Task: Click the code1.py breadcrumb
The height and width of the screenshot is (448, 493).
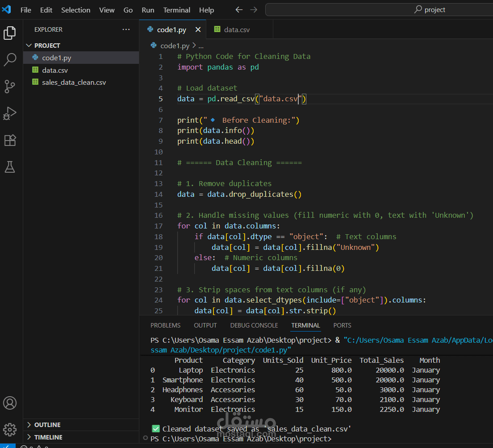Action: pyautogui.click(x=175, y=46)
